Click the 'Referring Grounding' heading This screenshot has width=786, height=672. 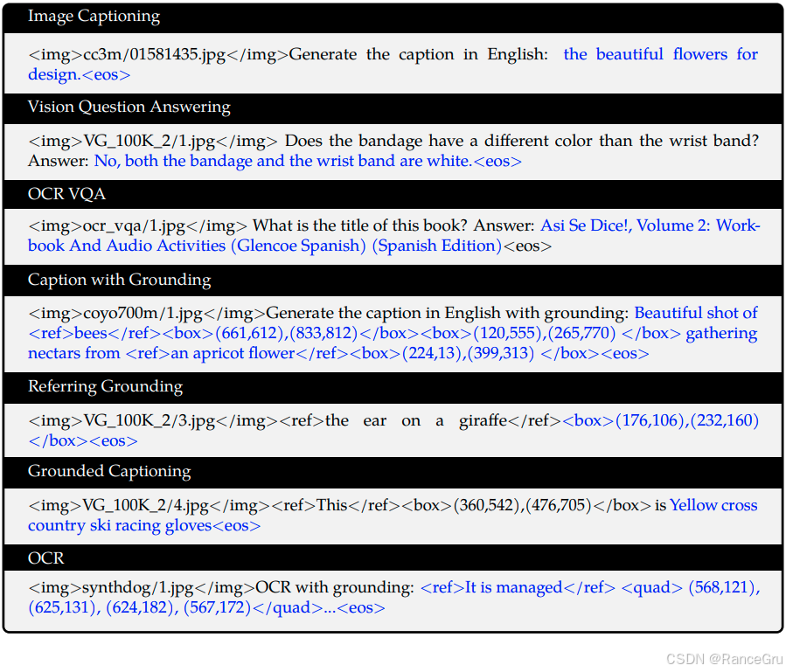(x=105, y=386)
